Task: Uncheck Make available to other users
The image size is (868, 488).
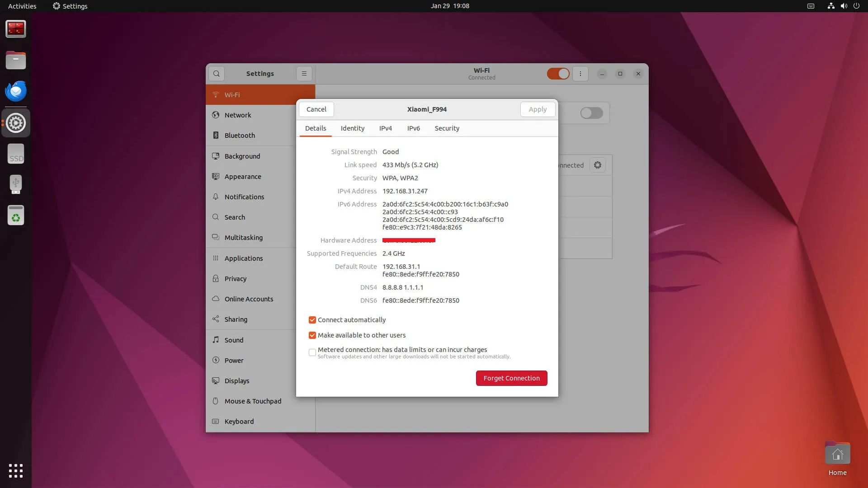Action: click(x=312, y=335)
